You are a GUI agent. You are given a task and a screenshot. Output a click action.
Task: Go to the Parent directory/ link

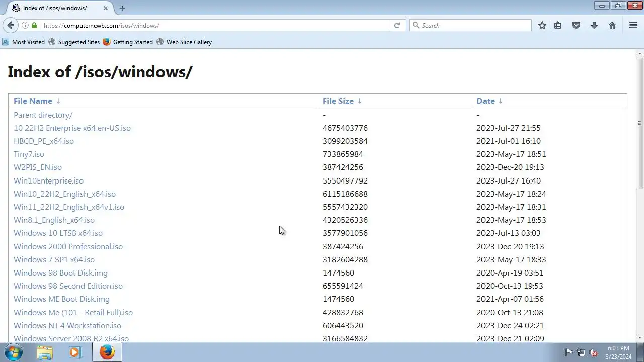(x=43, y=115)
